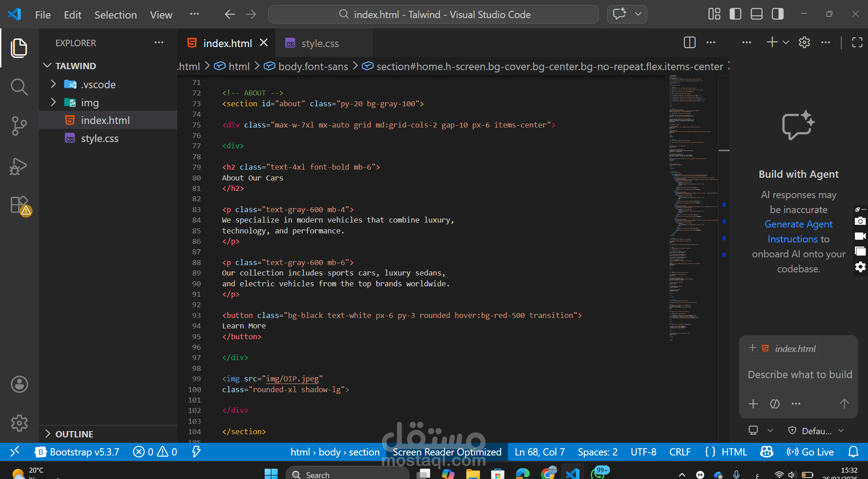This screenshot has height=479, width=868.
Task: Open Copilot status icon in status bar
Action: pyautogui.click(x=767, y=452)
